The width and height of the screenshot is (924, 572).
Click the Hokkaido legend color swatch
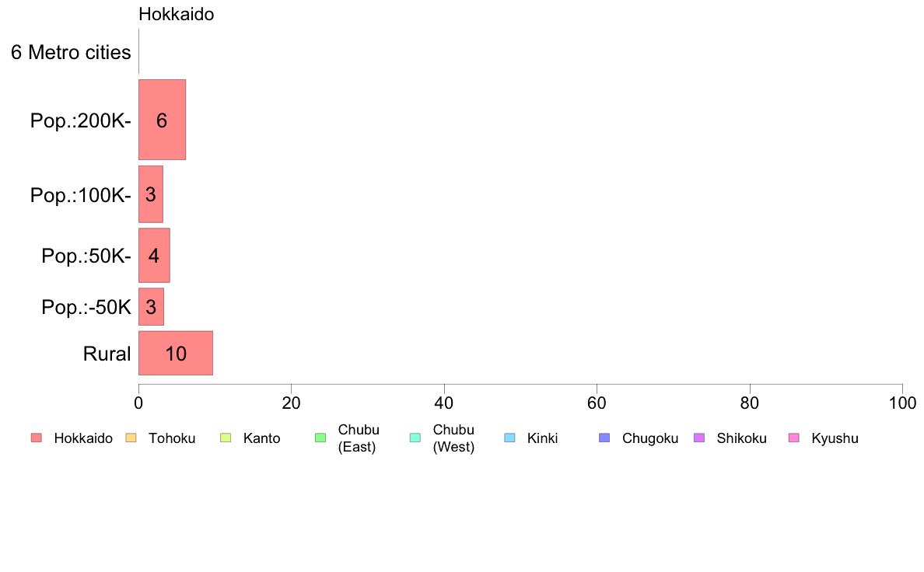[x=37, y=438]
